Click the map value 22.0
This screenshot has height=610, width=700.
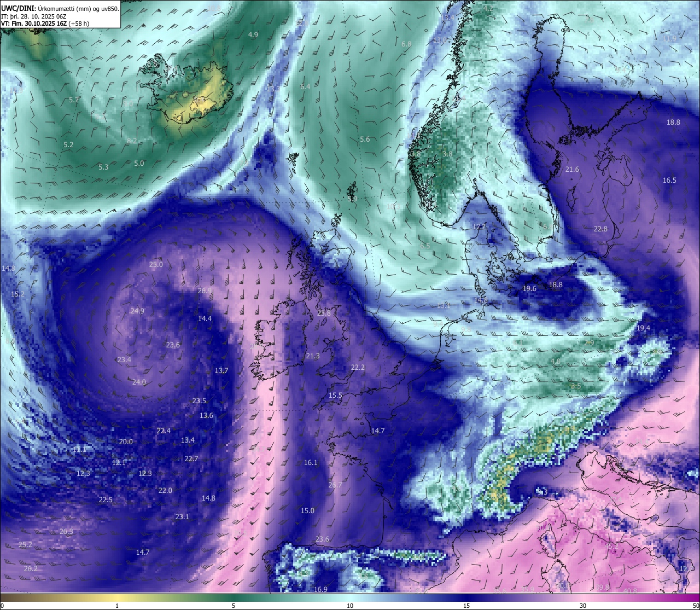point(165,490)
